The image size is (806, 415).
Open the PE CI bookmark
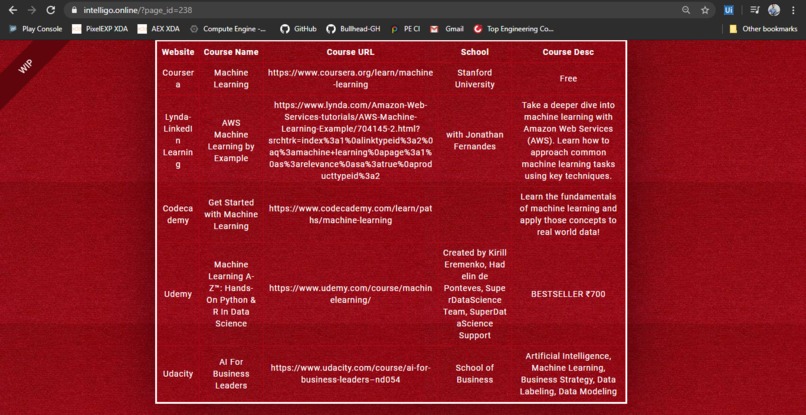coord(405,29)
